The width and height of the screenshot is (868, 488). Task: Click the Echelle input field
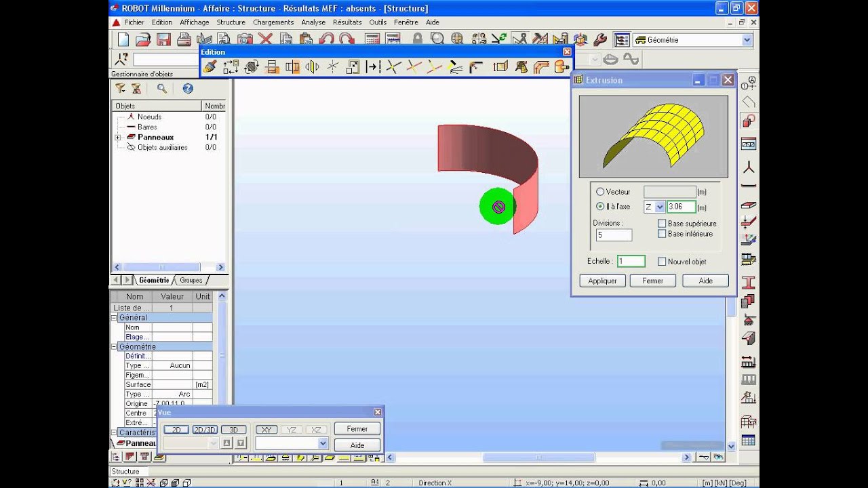[631, 262]
